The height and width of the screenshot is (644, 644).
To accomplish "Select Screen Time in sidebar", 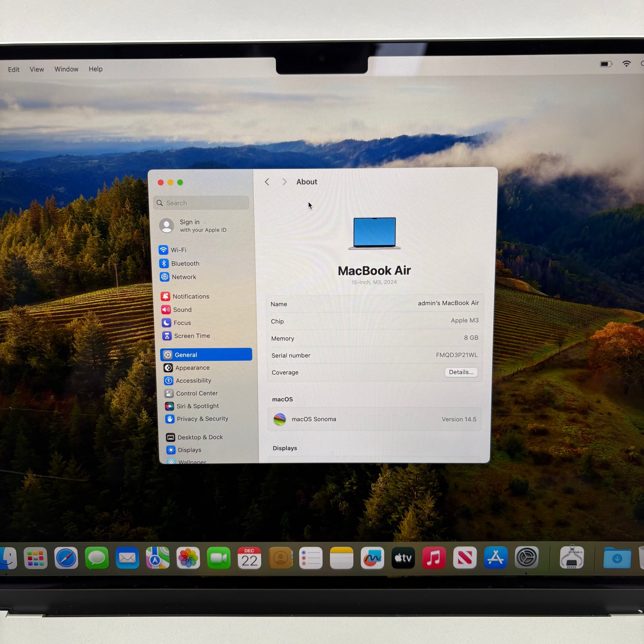I will pyautogui.click(x=192, y=336).
